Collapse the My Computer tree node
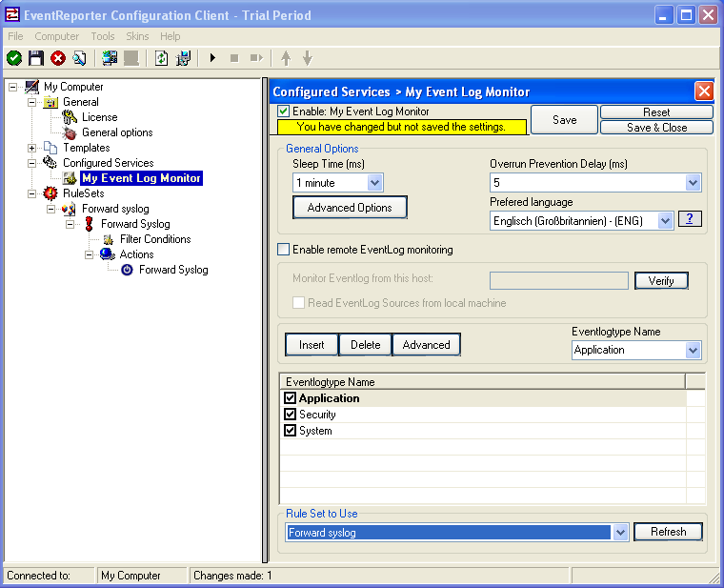This screenshot has height=588, width=724. coord(13,87)
